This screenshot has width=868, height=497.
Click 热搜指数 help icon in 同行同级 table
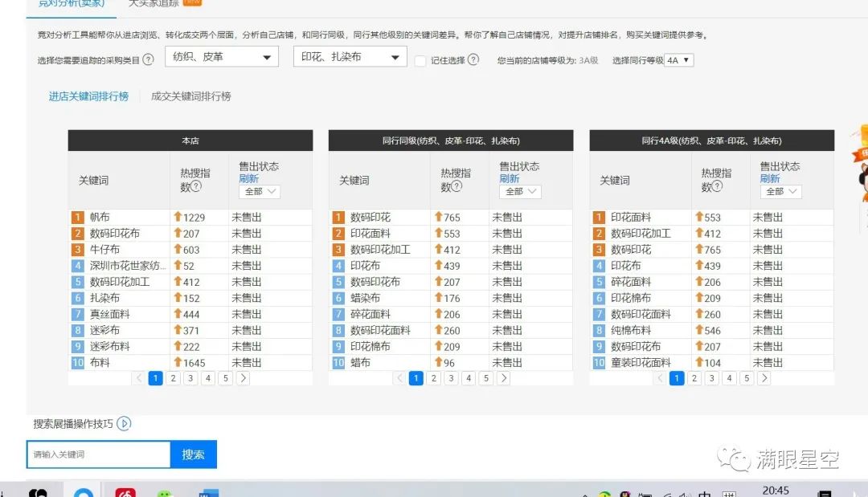click(457, 185)
